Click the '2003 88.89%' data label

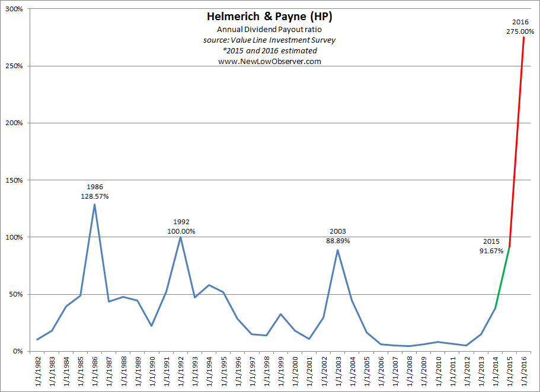(338, 236)
